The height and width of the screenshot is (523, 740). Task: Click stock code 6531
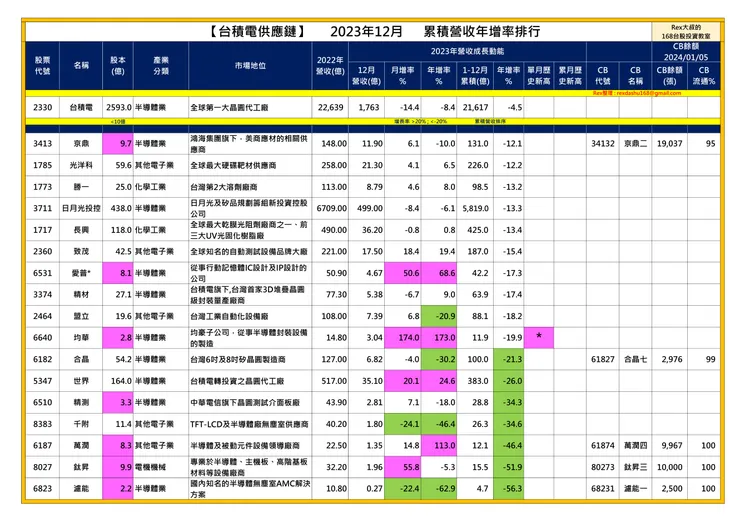click(42, 273)
